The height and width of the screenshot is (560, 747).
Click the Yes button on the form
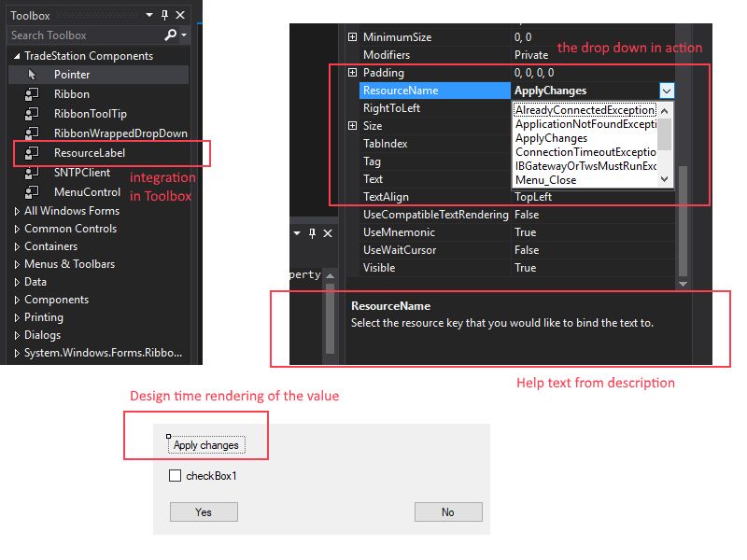pos(204,511)
